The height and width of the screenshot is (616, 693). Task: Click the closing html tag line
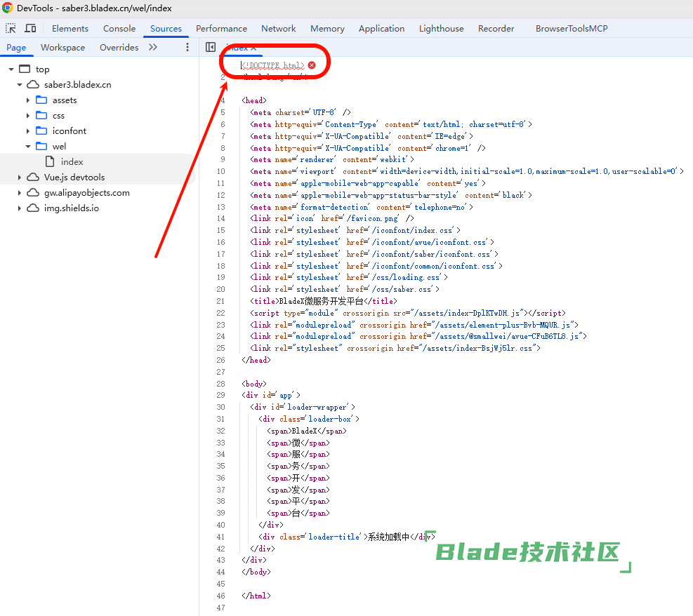(x=256, y=596)
